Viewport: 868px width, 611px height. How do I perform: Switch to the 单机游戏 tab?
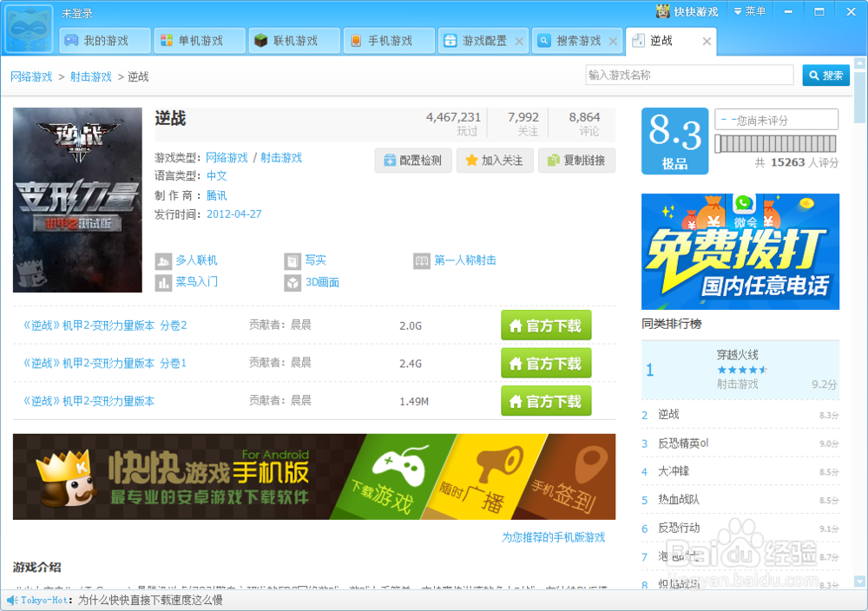tap(199, 40)
